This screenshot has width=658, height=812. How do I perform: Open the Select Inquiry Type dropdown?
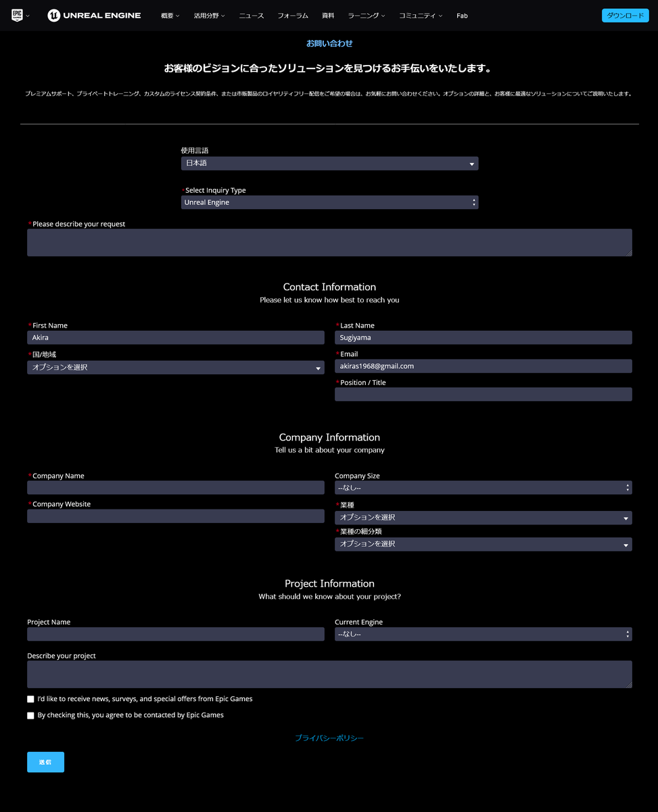(x=329, y=202)
